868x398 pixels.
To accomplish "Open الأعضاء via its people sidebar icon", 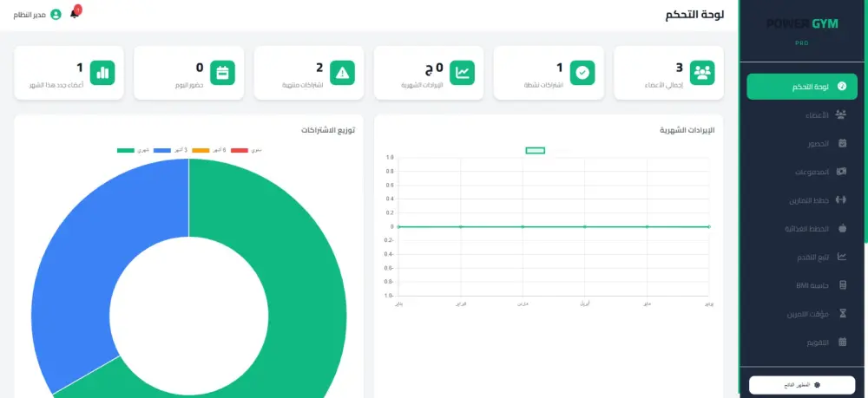I will point(841,114).
